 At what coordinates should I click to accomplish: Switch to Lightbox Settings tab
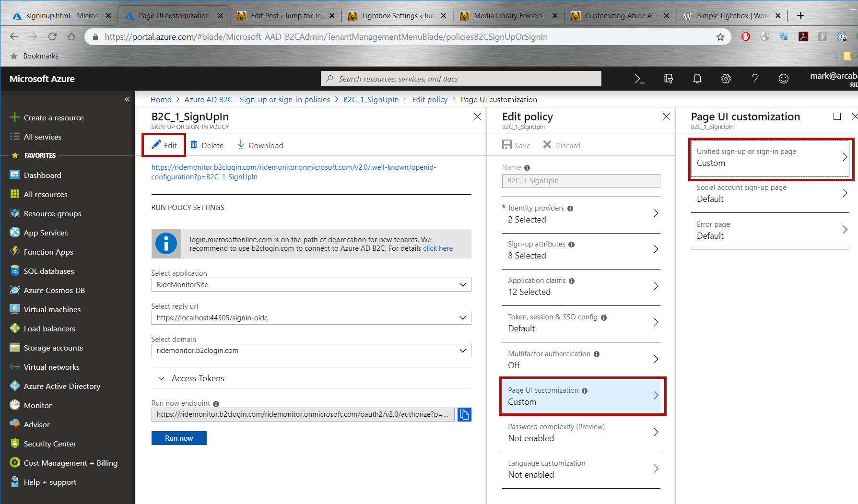396,16
